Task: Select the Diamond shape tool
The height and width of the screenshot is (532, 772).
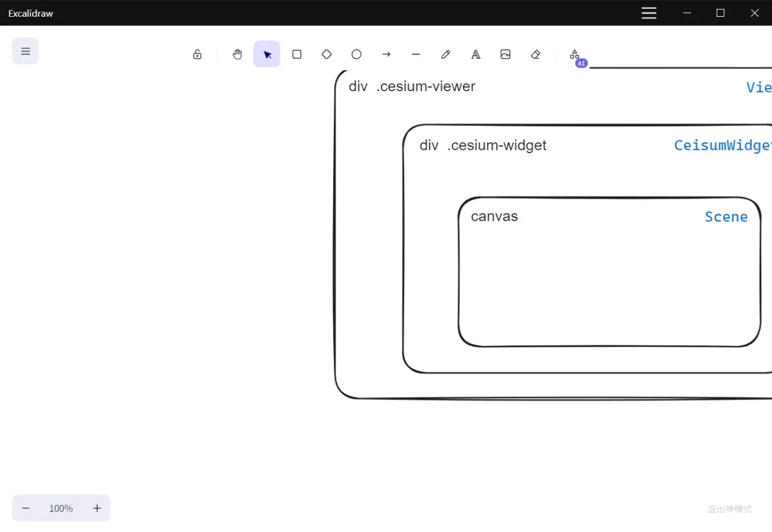Action: click(x=327, y=54)
